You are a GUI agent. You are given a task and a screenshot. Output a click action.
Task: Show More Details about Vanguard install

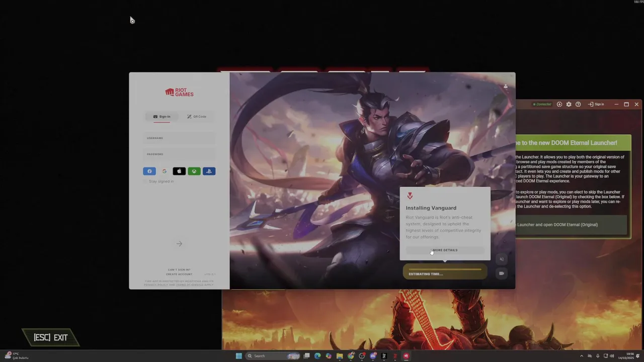[x=445, y=250]
